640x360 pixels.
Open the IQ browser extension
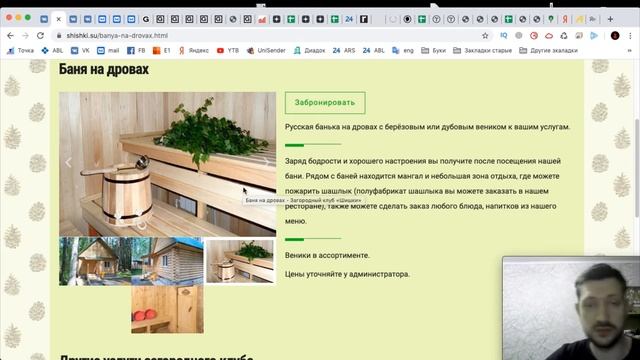(504, 36)
